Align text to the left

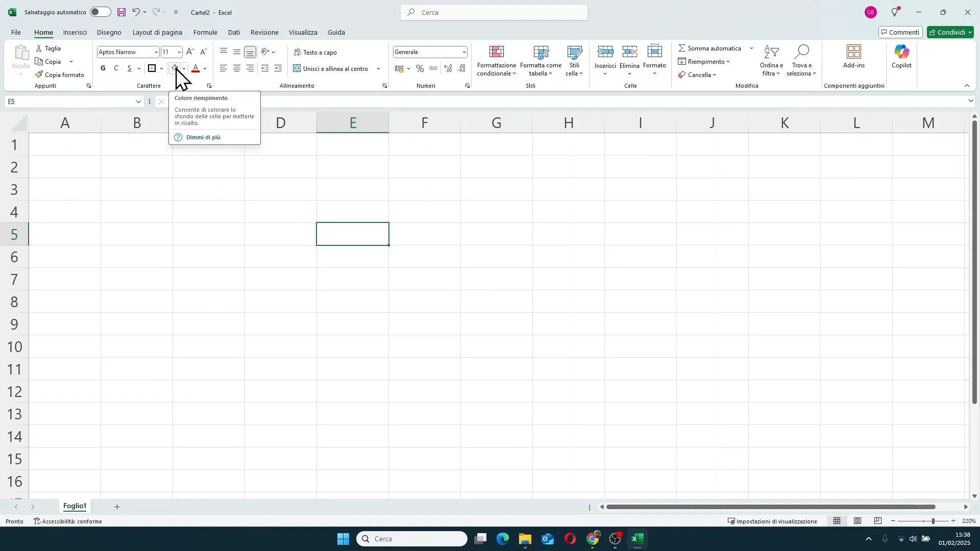pyautogui.click(x=224, y=68)
